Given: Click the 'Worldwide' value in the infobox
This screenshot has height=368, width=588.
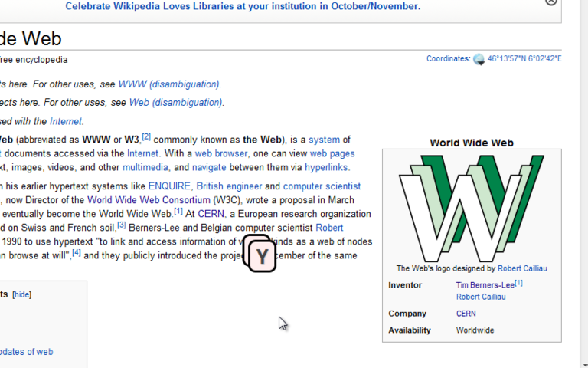Looking at the screenshot, I should [x=475, y=330].
